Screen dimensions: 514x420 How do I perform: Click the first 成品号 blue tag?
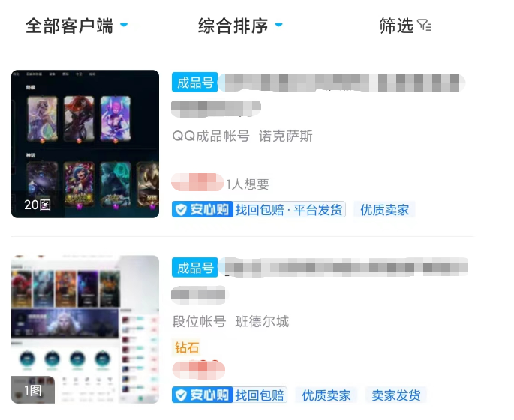click(x=194, y=82)
